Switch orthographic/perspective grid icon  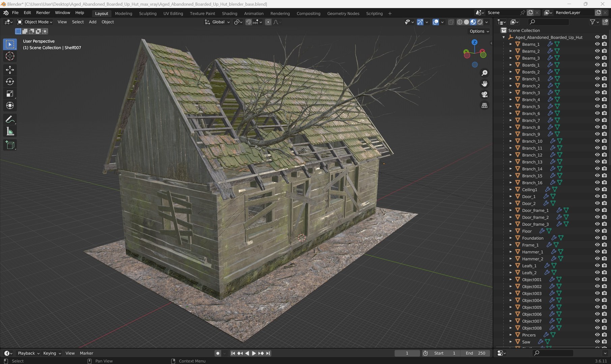pos(485,105)
